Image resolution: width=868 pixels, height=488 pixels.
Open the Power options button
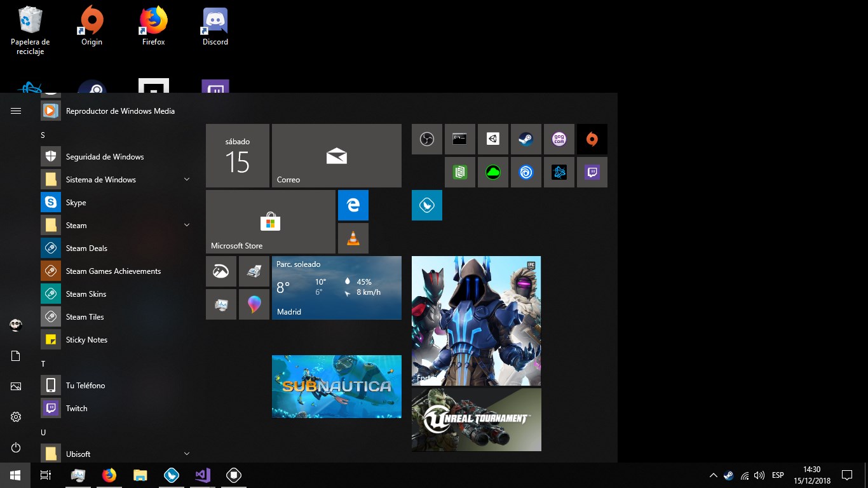(x=16, y=448)
